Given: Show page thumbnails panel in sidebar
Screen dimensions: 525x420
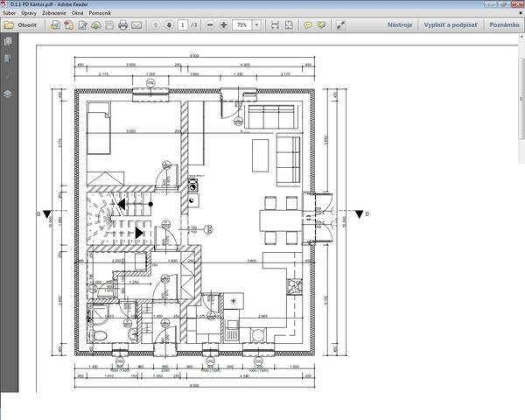Looking at the screenshot, I should pyautogui.click(x=9, y=42).
